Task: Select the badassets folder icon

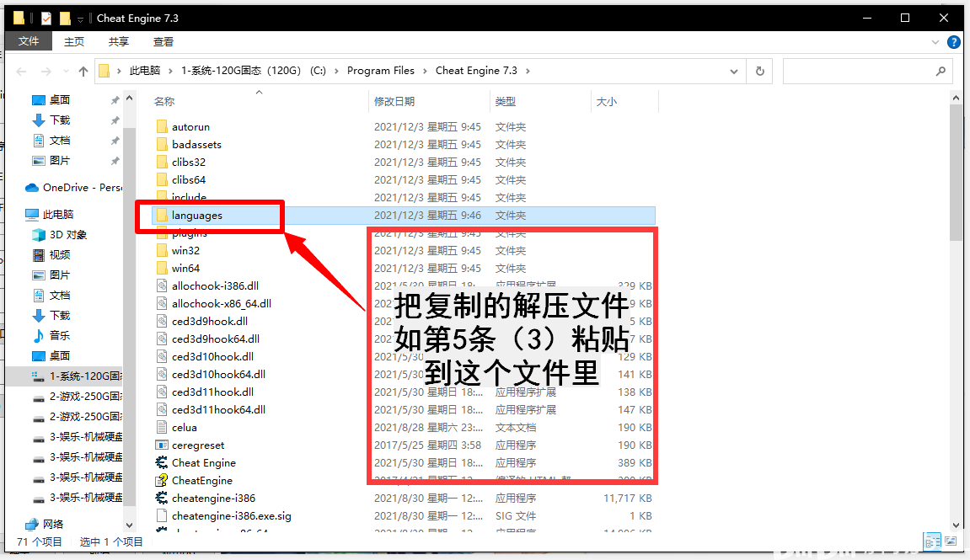Action: point(162,145)
